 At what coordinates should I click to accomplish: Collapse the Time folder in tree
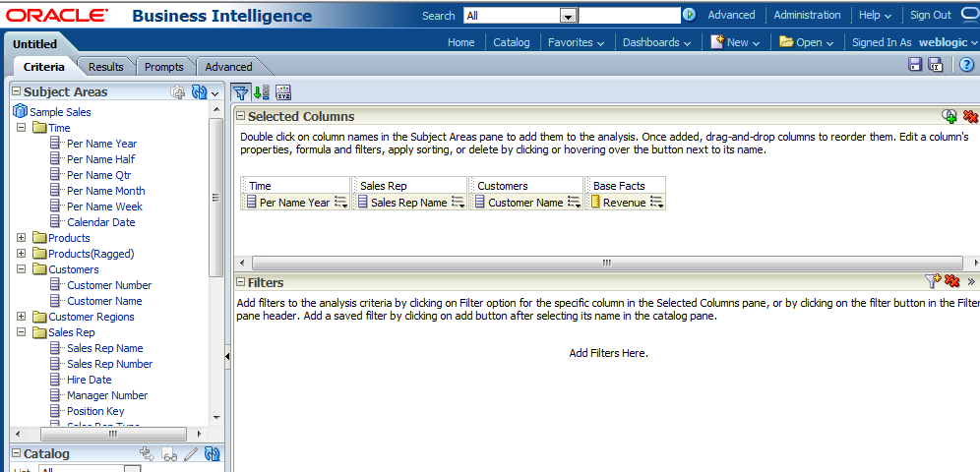point(22,128)
